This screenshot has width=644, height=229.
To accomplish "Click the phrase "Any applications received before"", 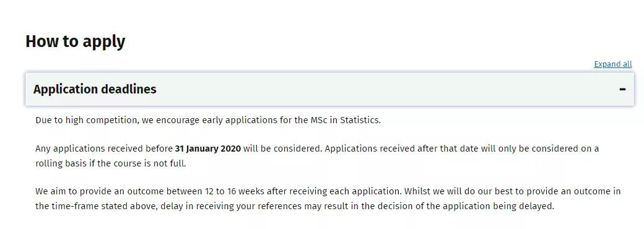I will [104, 149].
